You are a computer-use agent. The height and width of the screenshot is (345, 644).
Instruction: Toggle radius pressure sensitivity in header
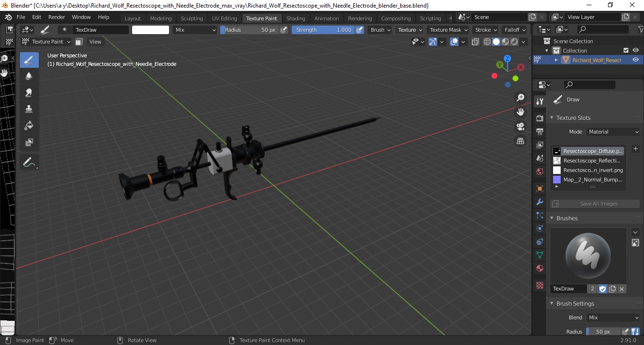[x=284, y=30]
